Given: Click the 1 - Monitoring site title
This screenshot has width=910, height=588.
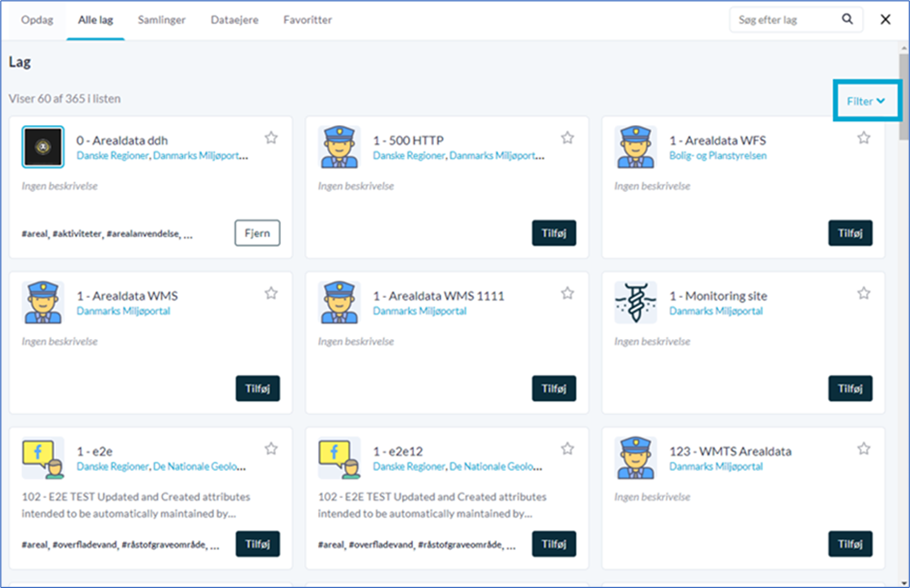Looking at the screenshot, I should pos(718,296).
